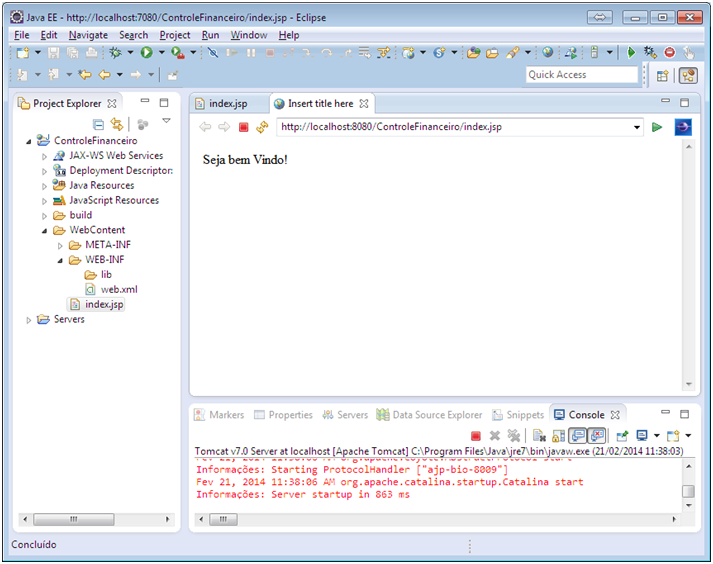Expand the META-INF folder
Screen dimensions: 713x564
point(60,246)
